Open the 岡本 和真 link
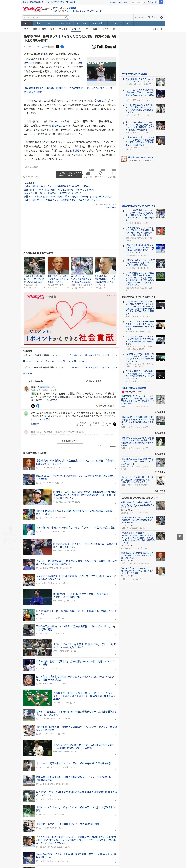 (27, 373)
